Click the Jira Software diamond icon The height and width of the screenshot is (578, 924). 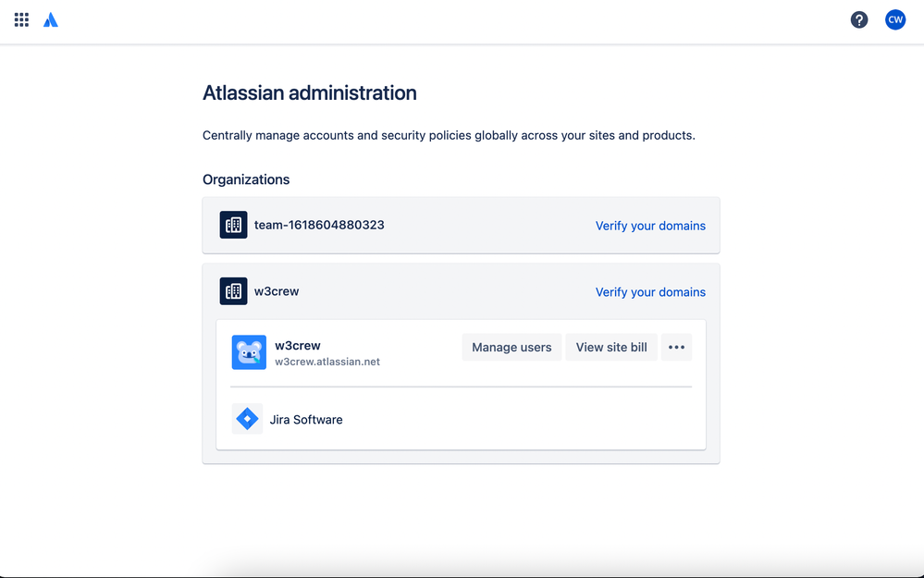247,419
